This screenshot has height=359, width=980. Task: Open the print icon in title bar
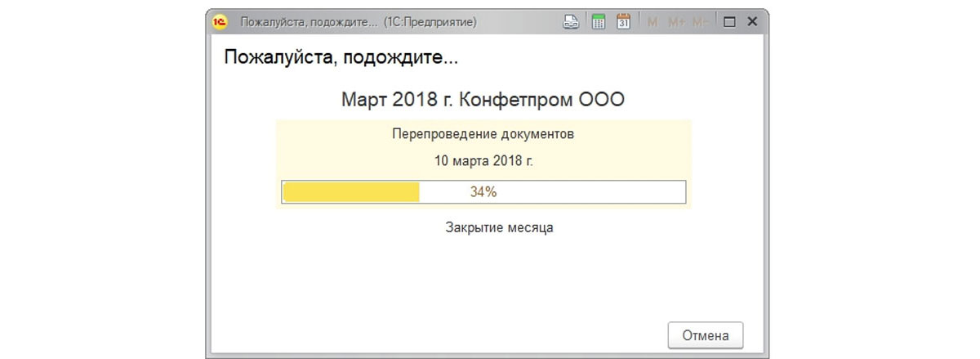[572, 22]
